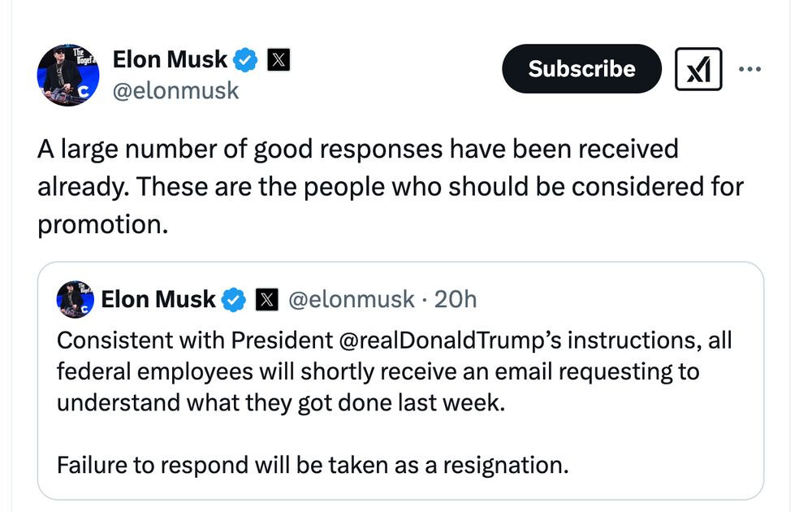Image resolution: width=812 pixels, height=512 pixels.
Task: Click the small avatar in the quoted post
Action: (x=75, y=300)
